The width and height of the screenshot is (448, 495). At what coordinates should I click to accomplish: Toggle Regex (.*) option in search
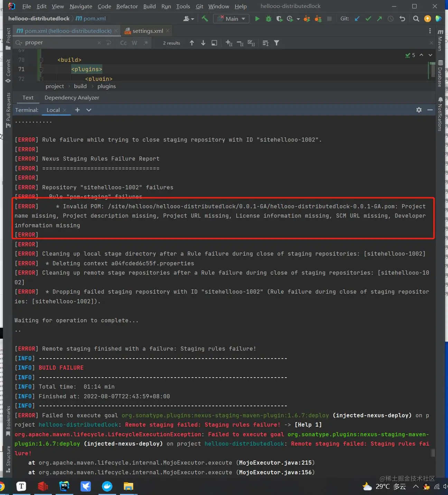pos(146,43)
